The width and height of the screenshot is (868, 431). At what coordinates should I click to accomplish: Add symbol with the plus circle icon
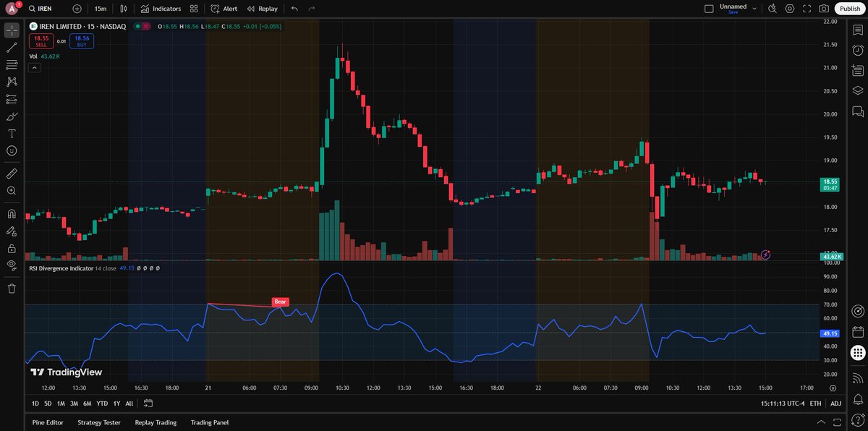tap(77, 9)
